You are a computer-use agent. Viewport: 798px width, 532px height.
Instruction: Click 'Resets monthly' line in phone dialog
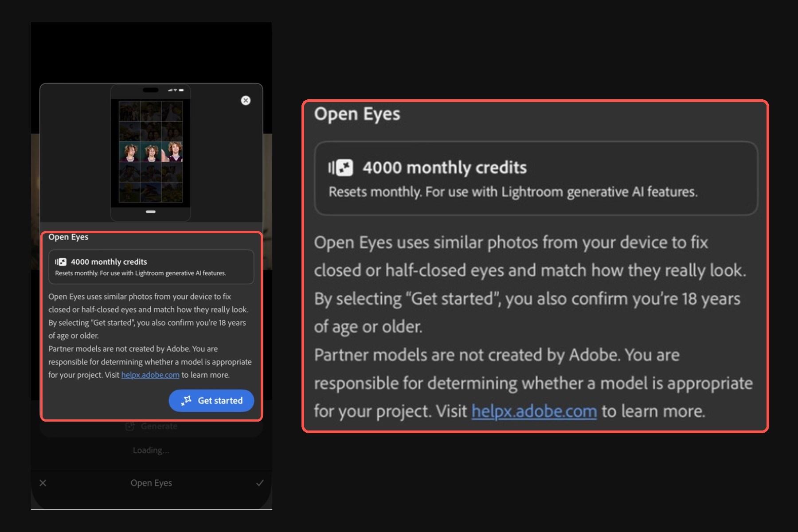[x=141, y=273]
